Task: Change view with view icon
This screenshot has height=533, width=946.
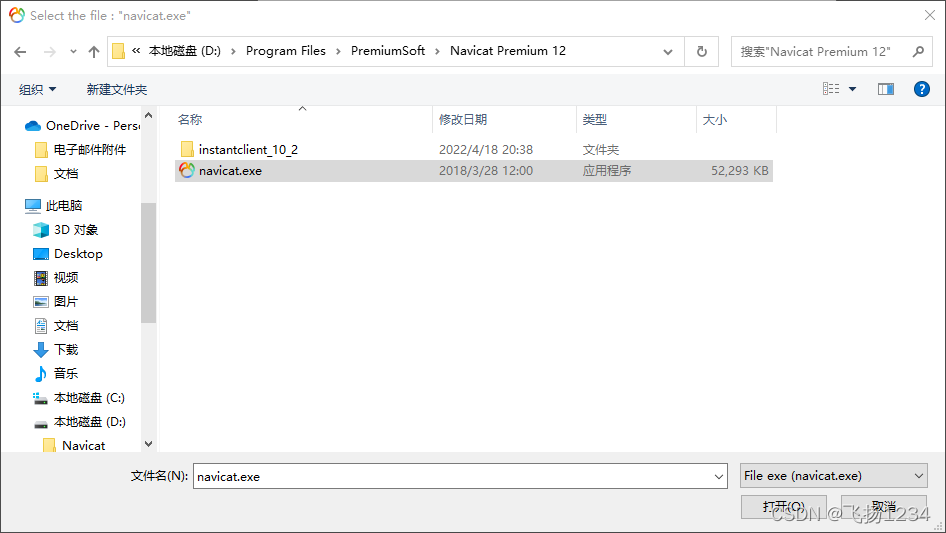Action: [831, 89]
